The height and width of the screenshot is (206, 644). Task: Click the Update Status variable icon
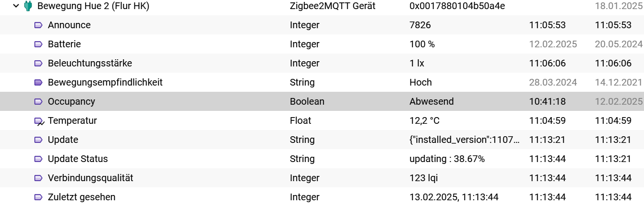click(x=39, y=159)
